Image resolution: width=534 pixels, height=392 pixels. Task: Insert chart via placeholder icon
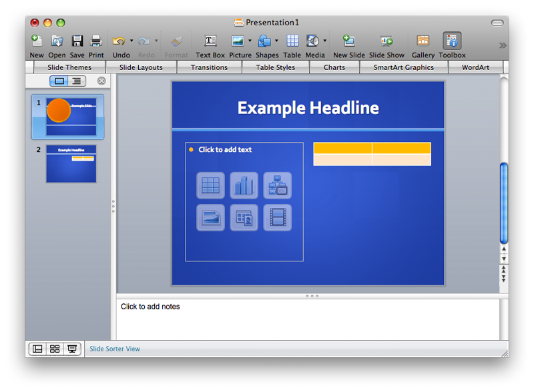(244, 185)
